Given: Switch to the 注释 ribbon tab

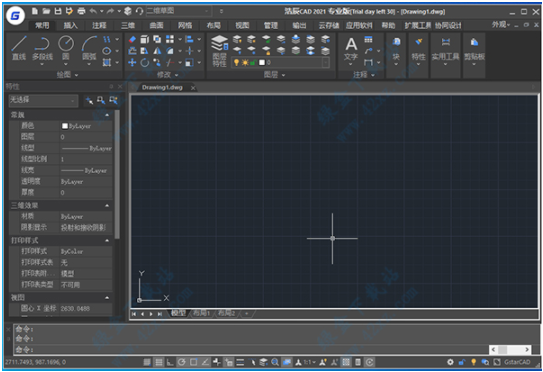Looking at the screenshot, I should 99,25.
